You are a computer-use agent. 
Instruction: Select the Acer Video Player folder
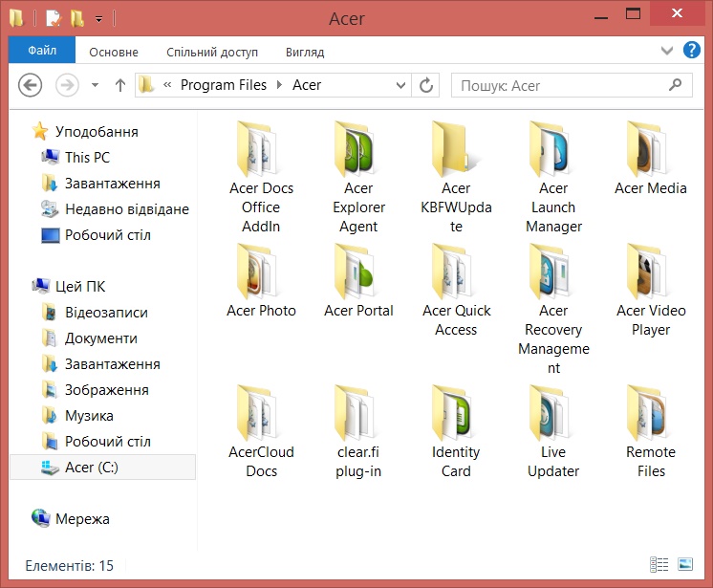pos(651,290)
